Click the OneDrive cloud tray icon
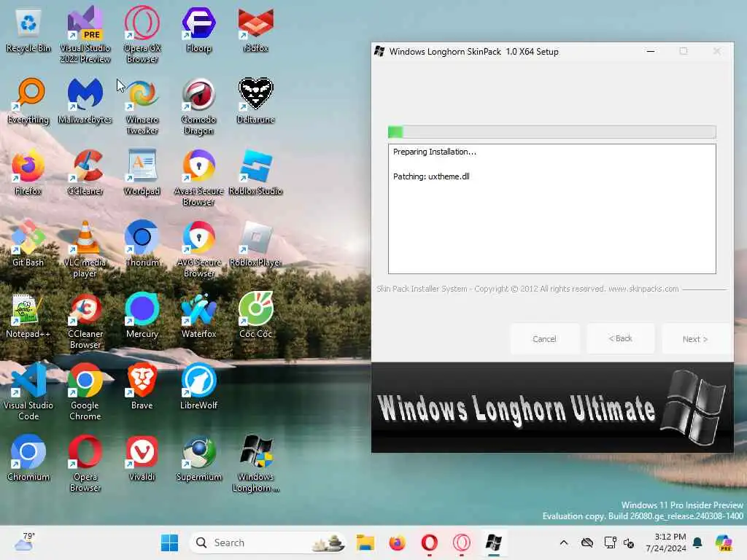 click(x=587, y=542)
